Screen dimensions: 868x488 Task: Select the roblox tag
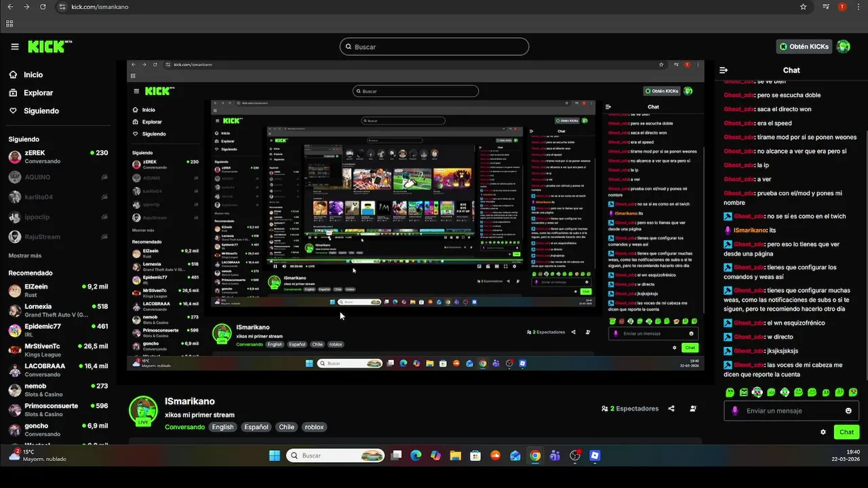[314, 427]
